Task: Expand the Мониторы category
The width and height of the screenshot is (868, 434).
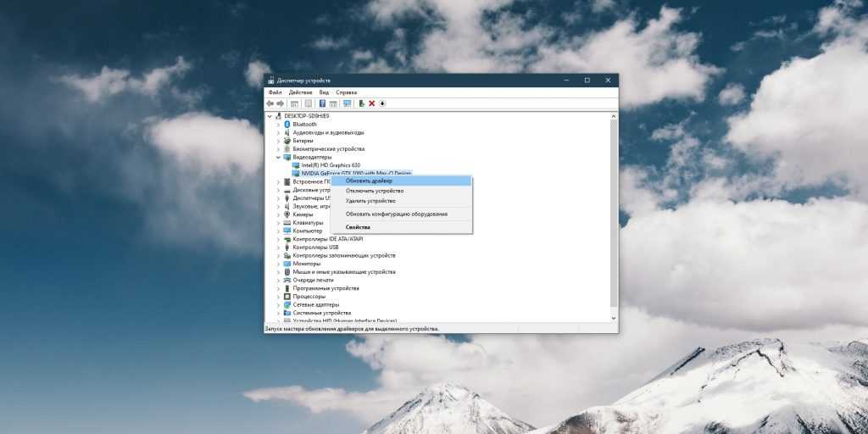Action: [278, 264]
